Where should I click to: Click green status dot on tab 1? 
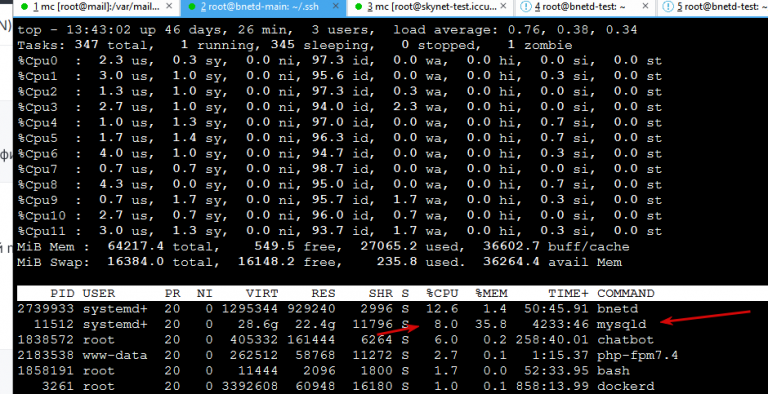[24, 7]
